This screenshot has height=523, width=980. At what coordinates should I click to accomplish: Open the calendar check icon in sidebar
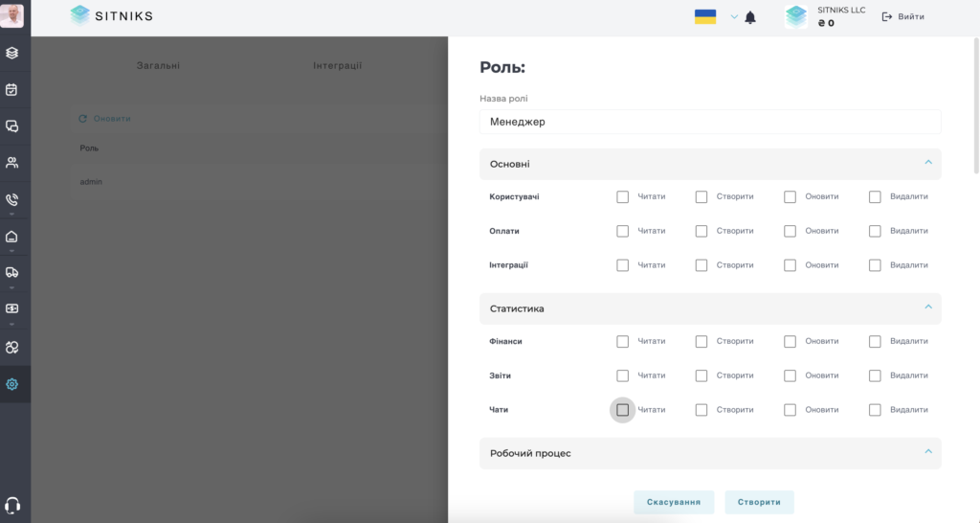[11, 89]
